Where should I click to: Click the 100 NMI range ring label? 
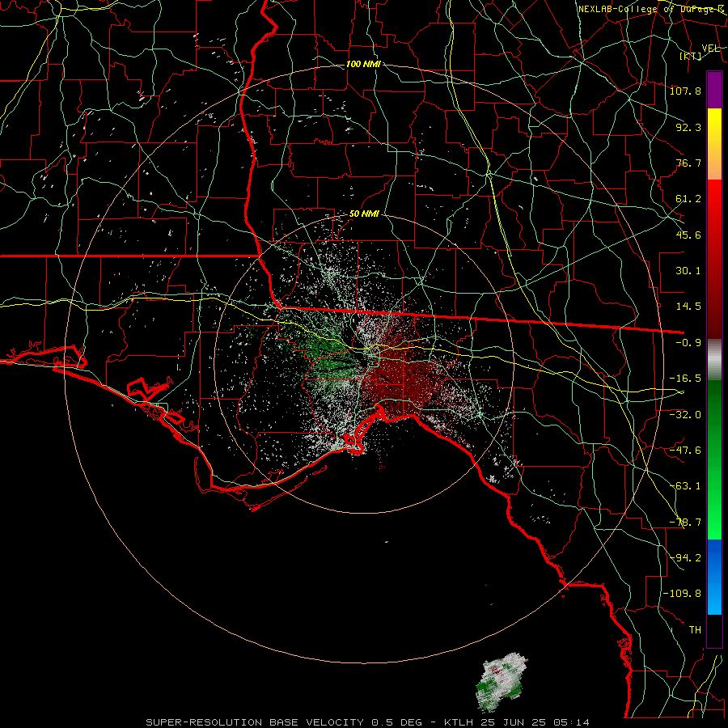363,64
